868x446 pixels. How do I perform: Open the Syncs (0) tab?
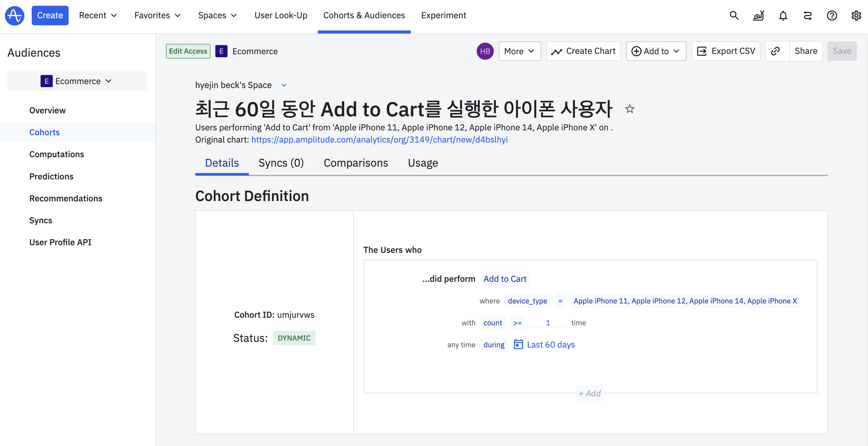(281, 163)
